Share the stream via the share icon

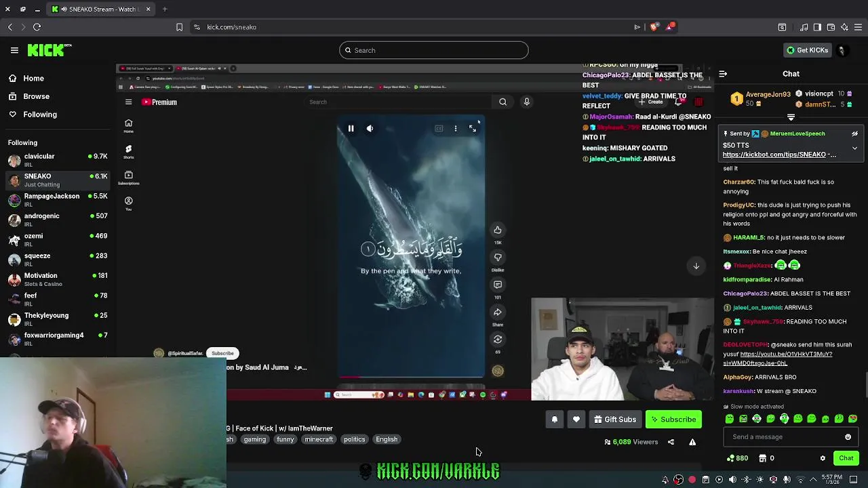click(671, 442)
